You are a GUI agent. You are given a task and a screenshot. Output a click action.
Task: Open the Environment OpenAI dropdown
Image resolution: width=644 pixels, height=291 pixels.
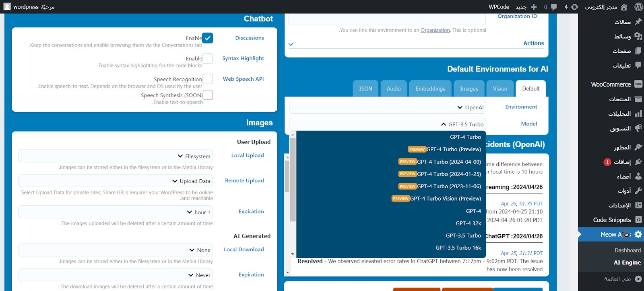[x=388, y=107]
